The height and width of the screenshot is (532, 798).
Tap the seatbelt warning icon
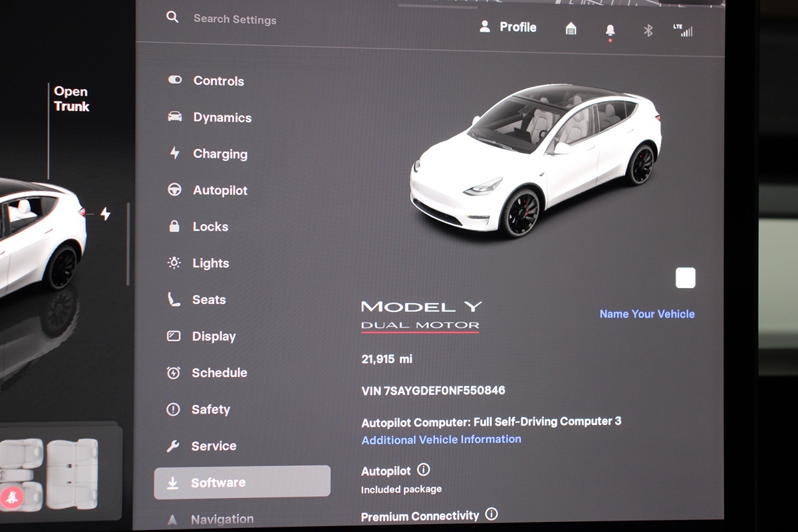(13, 496)
